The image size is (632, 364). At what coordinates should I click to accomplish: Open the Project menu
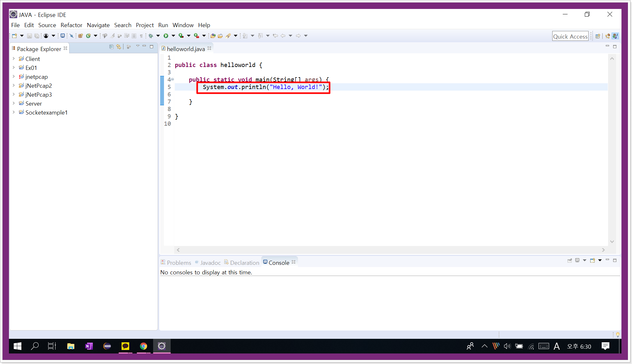[145, 25]
